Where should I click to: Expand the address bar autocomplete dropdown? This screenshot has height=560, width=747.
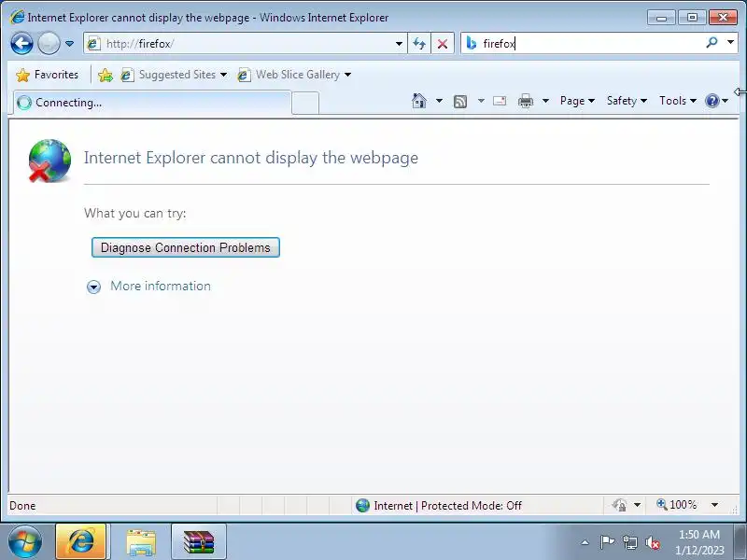coord(399,44)
